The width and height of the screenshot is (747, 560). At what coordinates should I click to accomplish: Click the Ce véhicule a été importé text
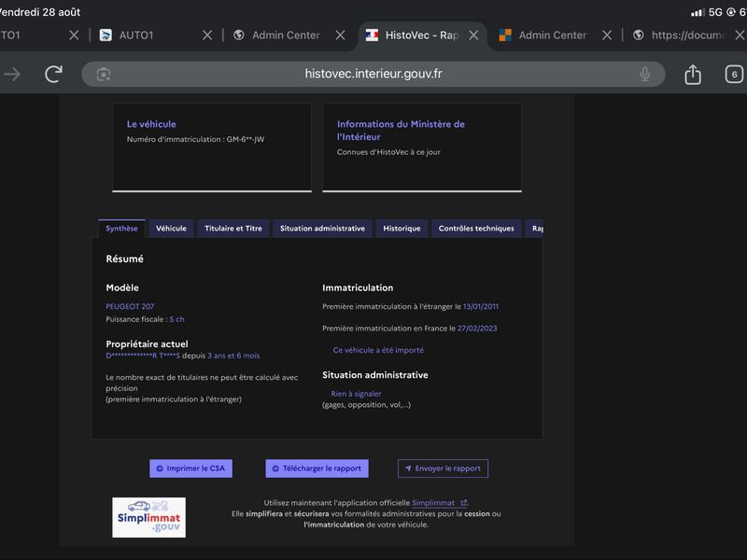(378, 350)
